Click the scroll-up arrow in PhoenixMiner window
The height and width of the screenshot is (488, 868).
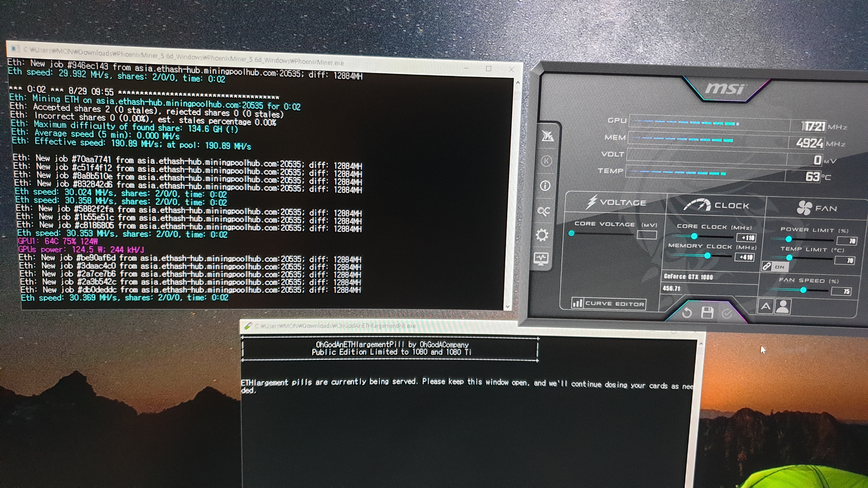pyautogui.click(x=518, y=82)
